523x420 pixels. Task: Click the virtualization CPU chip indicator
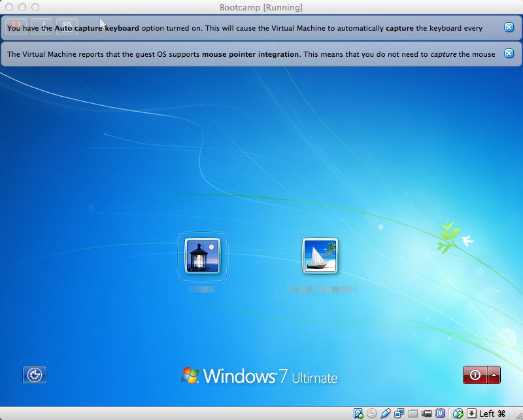point(440,413)
